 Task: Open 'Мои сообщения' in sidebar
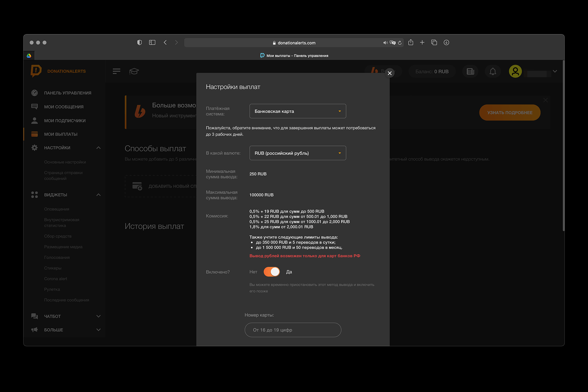(x=64, y=107)
